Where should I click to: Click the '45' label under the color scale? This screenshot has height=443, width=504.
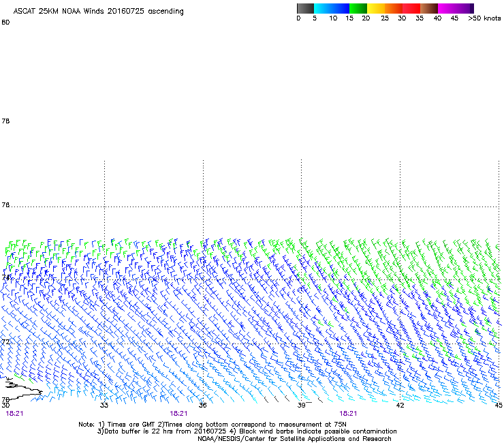click(454, 18)
